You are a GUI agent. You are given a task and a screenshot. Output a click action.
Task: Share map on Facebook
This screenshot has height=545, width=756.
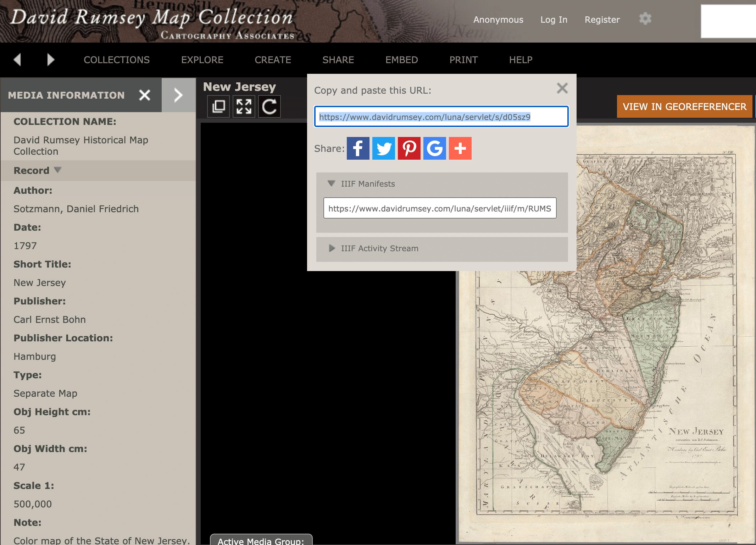pos(358,148)
